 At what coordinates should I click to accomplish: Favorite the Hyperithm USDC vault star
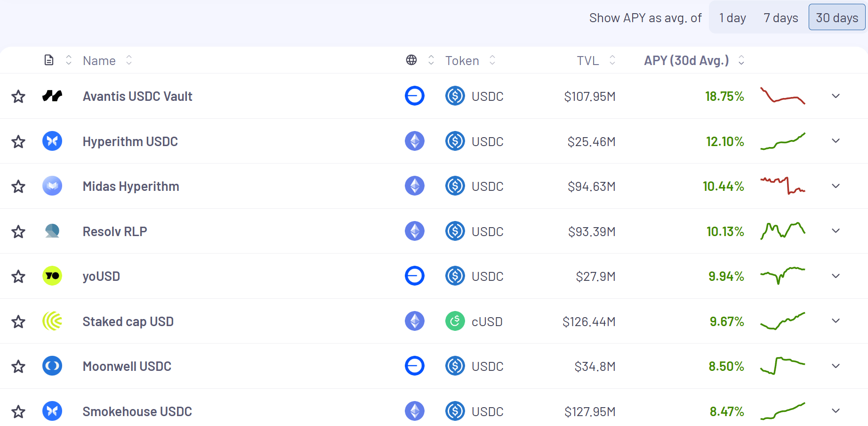click(x=18, y=141)
